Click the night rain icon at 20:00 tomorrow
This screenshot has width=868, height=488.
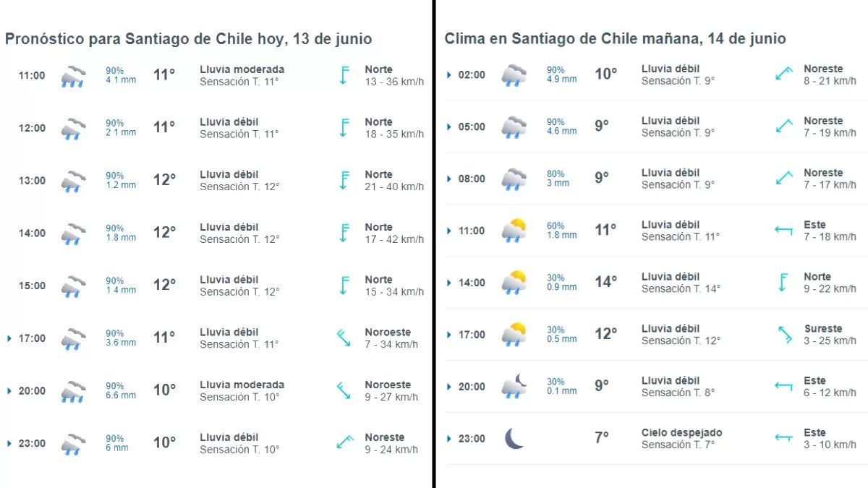point(514,386)
